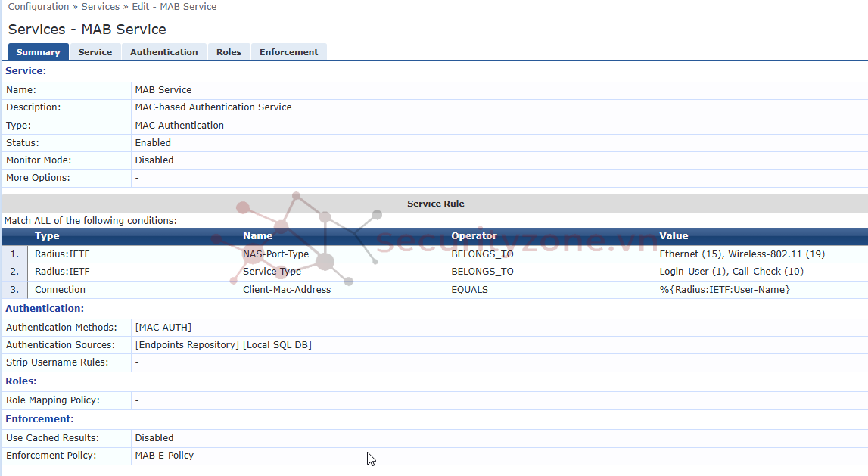Screen dimensions: 868x476
Task: Select the Service-Type rule row
Action: coord(272,272)
